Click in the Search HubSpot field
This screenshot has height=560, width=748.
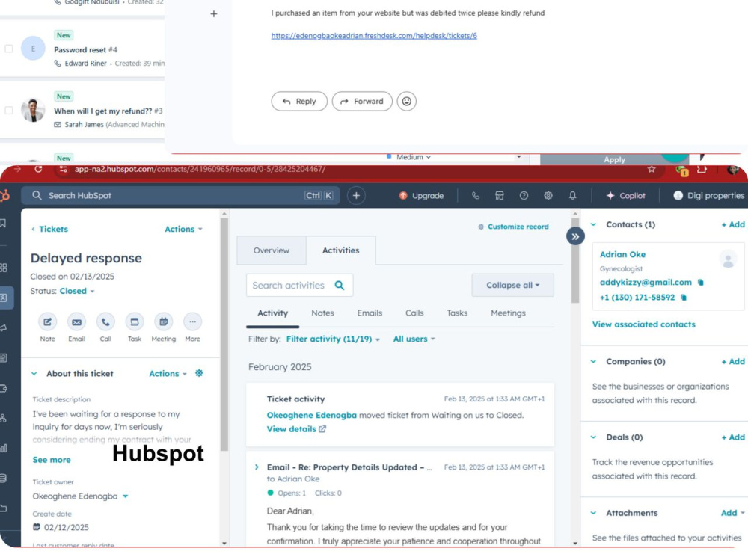coord(180,196)
